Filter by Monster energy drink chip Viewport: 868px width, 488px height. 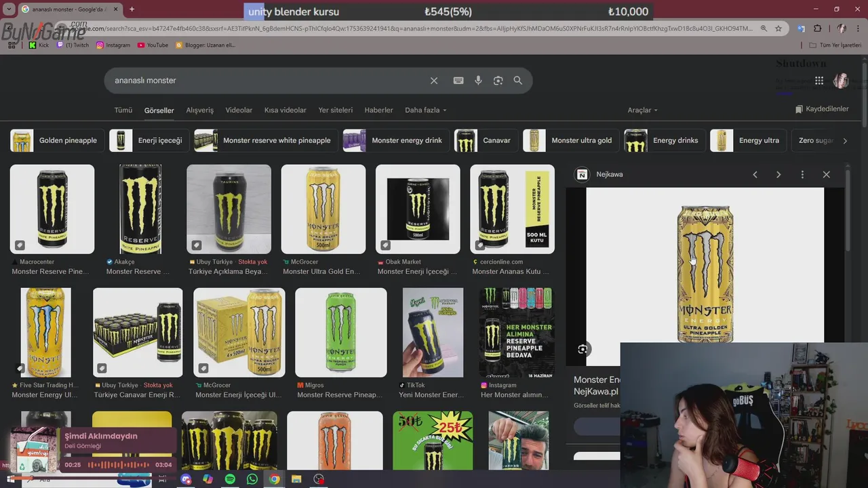[396, 140]
